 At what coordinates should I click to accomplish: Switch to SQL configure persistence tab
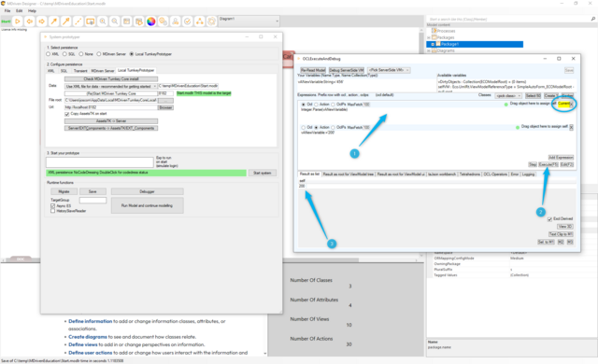pyautogui.click(x=64, y=71)
